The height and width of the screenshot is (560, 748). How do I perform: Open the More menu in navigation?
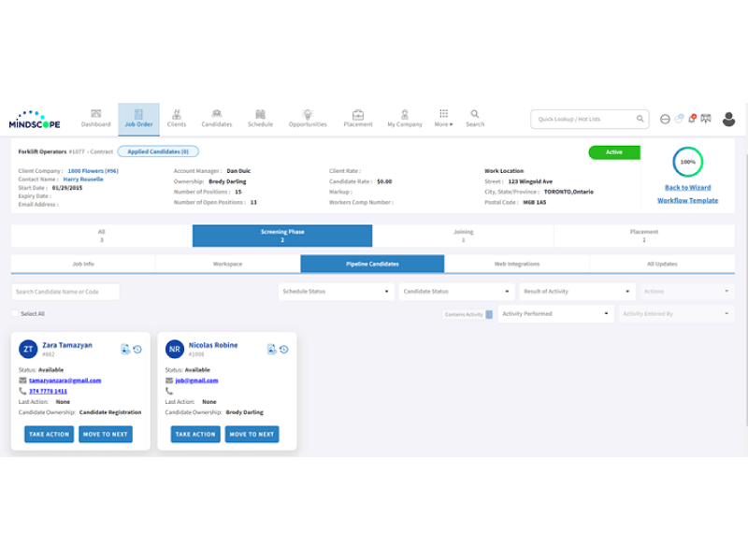click(x=443, y=117)
